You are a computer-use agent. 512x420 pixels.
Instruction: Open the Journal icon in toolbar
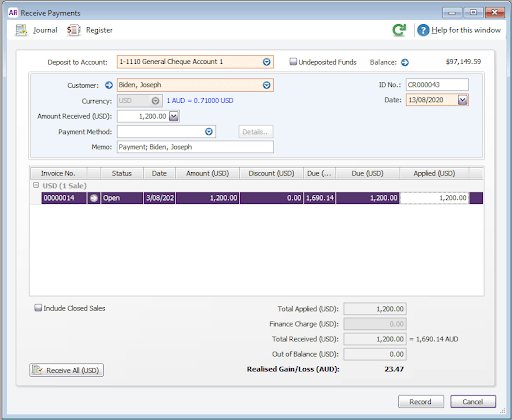pyautogui.click(x=22, y=30)
